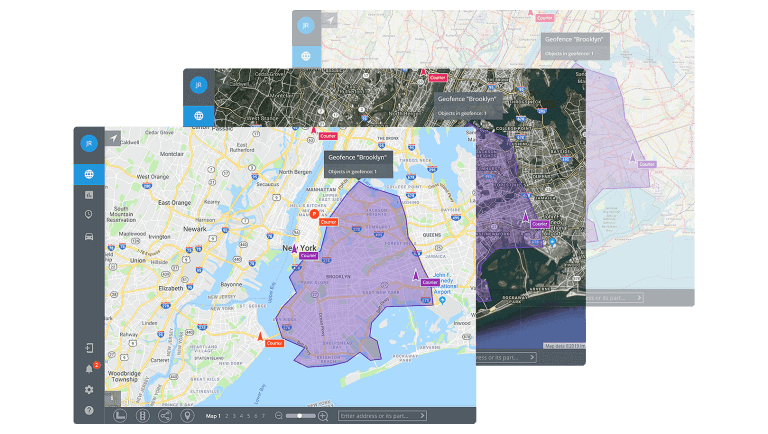Click the location pin icon in bottom toolbar
Viewport: 768px width, 434px height.
click(187, 415)
